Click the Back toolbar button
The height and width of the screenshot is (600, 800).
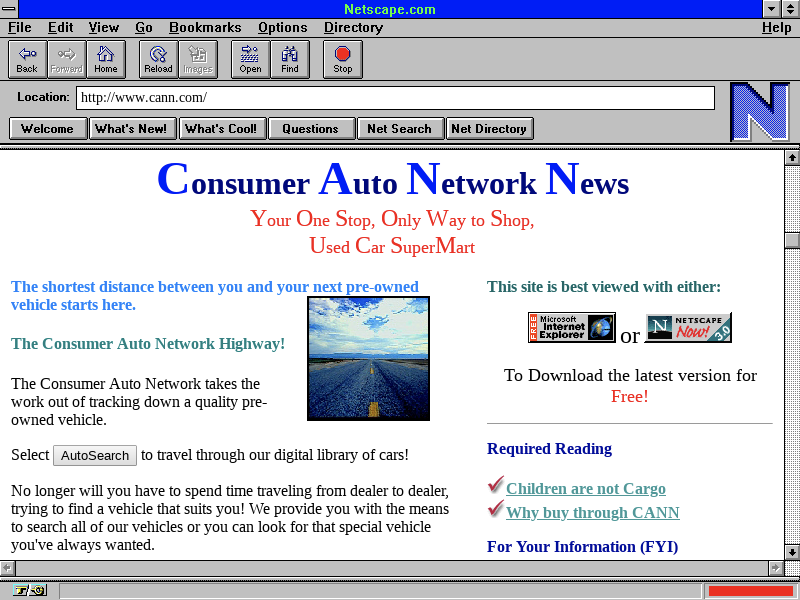[27, 59]
